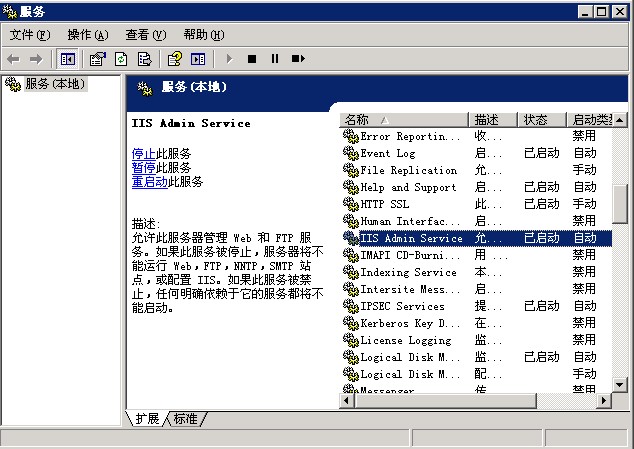This screenshot has width=634, height=449.
Task: Click gear icon of HTTP SSL
Action: click(351, 204)
